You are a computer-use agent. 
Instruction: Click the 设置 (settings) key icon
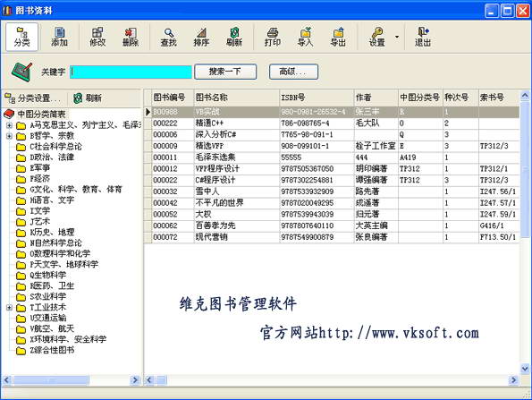click(377, 37)
